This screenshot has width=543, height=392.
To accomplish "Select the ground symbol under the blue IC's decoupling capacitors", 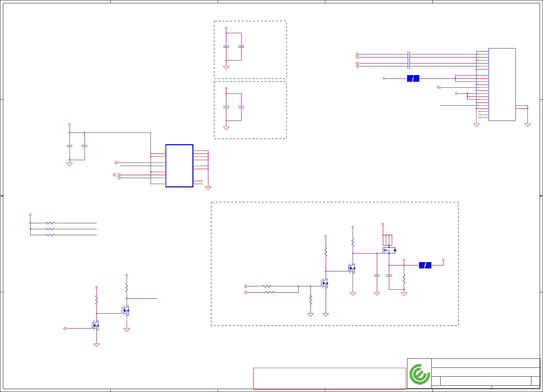I will pos(69,164).
